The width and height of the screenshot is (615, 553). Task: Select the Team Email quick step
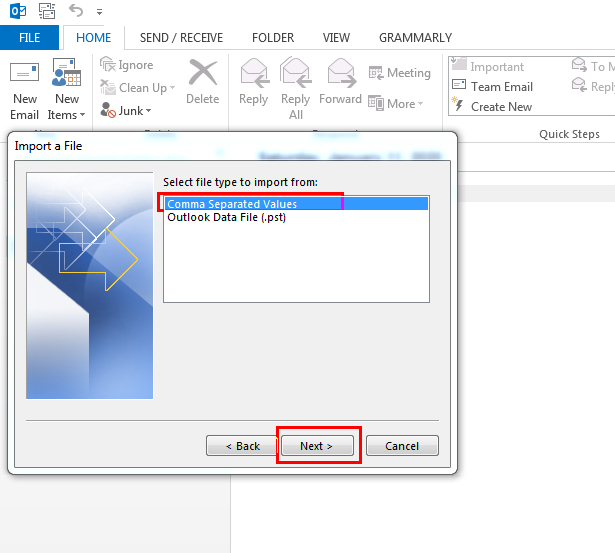tap(493, 86)
